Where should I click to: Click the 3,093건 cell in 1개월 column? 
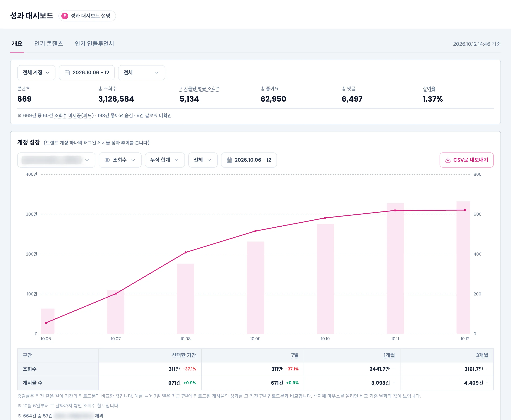point(381,383)
